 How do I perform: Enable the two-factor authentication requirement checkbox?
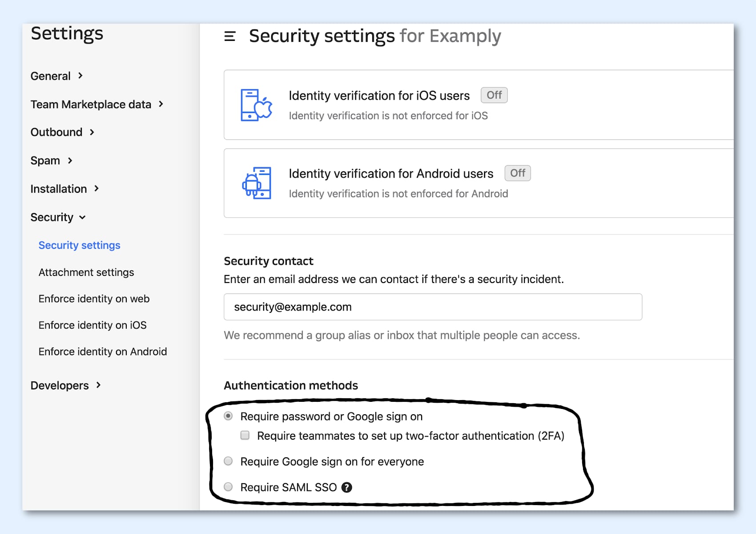245,435
